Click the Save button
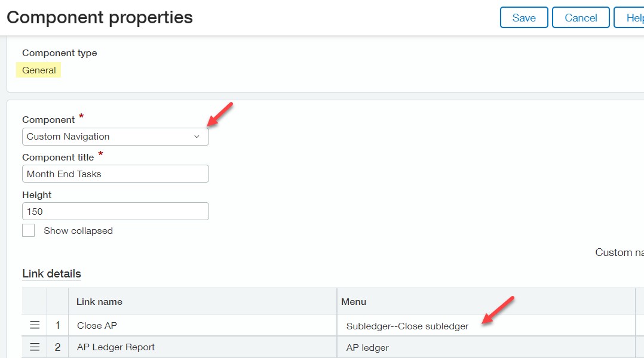Viewport: 644px width, 358px height. (x=523, y=18)
